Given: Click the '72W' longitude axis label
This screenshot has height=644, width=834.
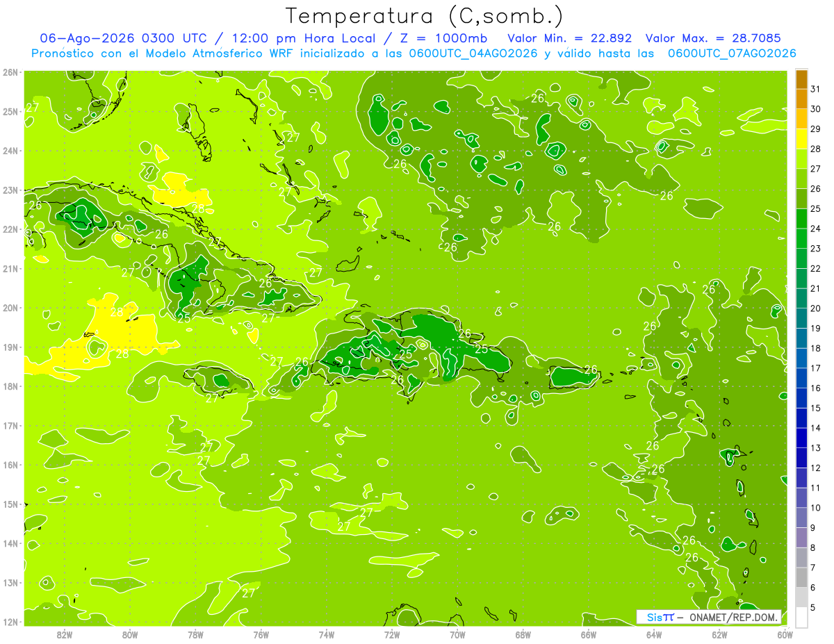Looking at the screenshot, I should [392, 634].
